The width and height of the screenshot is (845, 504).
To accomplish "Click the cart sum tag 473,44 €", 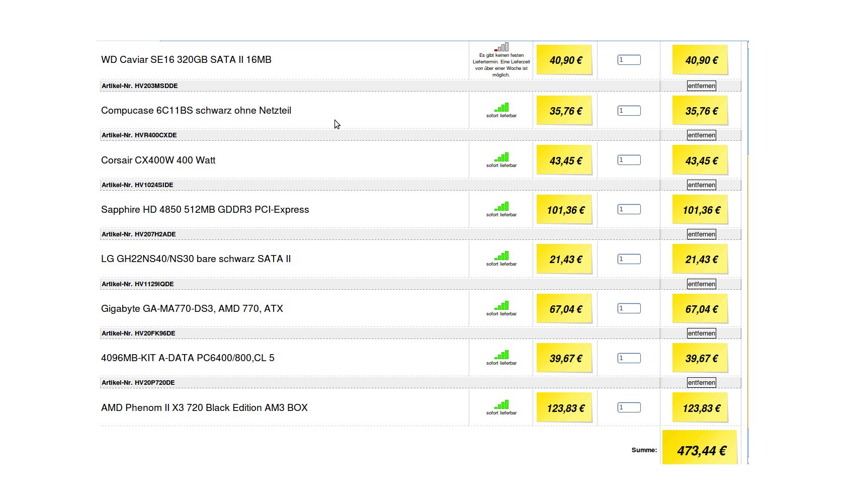I will [700, 448].
